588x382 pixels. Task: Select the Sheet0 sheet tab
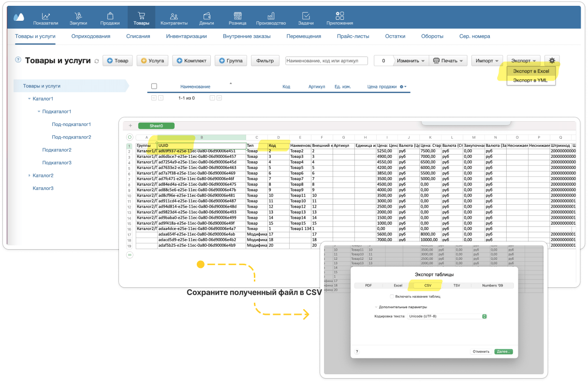[x=156, y=126]
